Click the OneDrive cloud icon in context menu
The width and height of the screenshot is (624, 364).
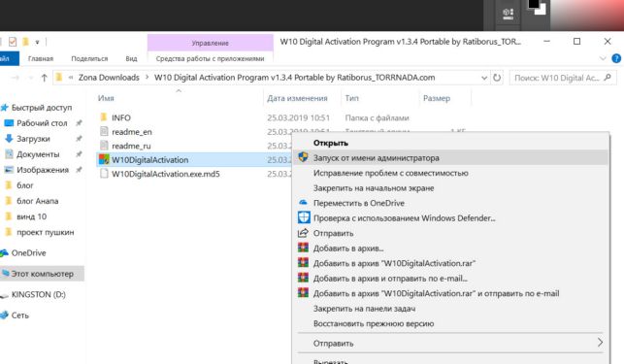[303, 203]
